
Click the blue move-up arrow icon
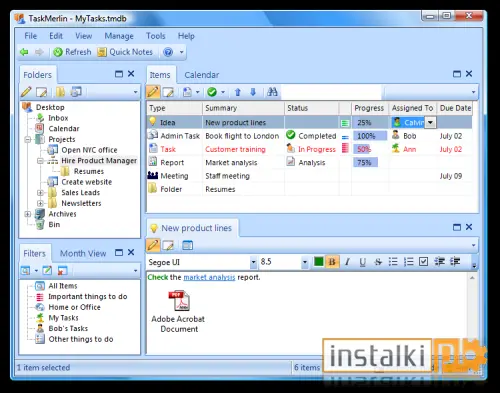(238, 92)
